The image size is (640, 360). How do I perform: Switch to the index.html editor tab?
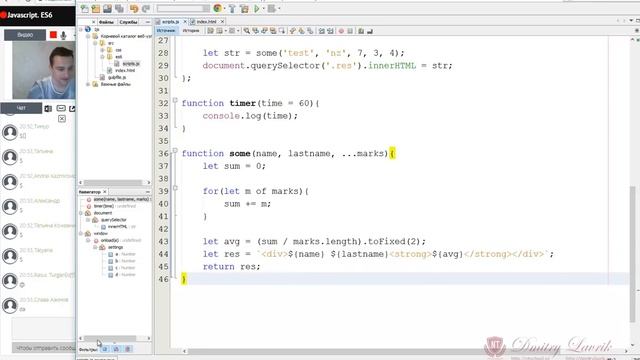pos(207,22)
